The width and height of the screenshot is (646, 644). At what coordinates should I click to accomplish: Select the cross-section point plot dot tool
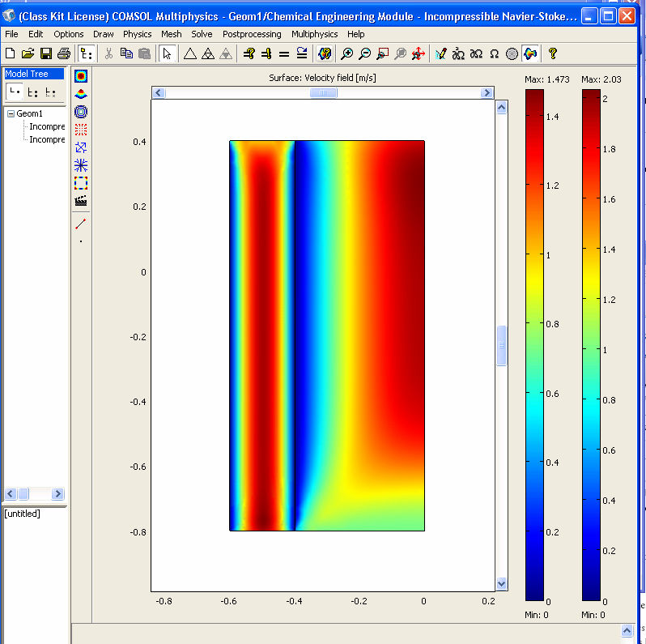click(81, 241)
